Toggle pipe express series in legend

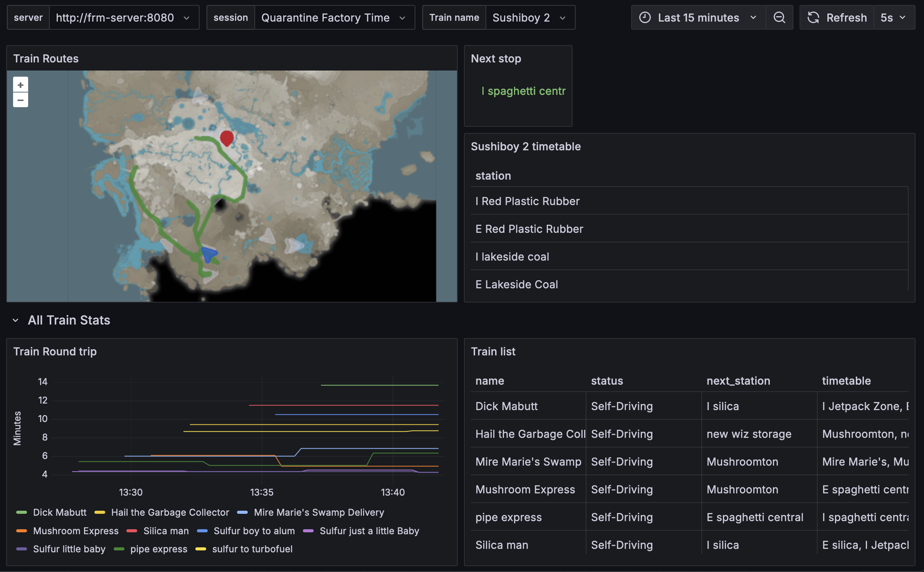pos(158,549)
